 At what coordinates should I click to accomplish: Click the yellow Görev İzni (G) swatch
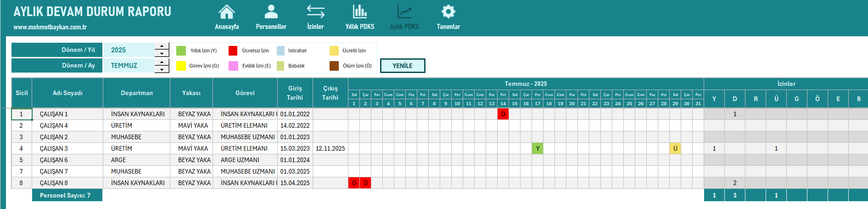[181, 66]
